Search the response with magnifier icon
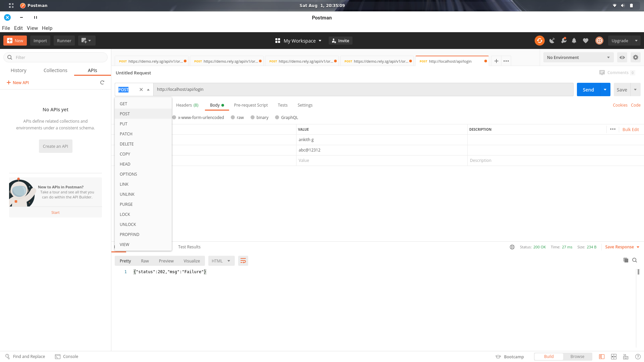Viewport: 644px width, 362px height. click(x=635, y=260)
